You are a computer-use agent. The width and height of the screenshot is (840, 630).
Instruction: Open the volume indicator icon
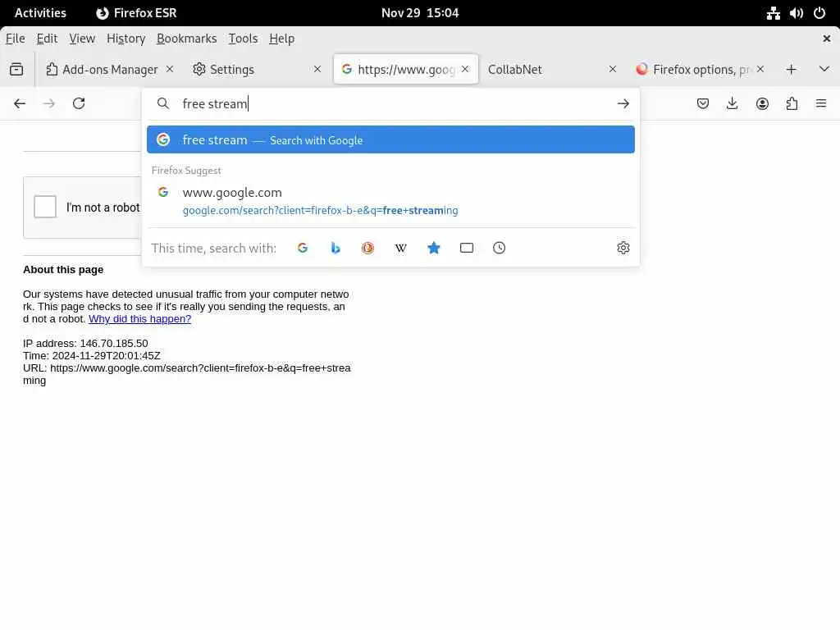[x=796, y=13]
